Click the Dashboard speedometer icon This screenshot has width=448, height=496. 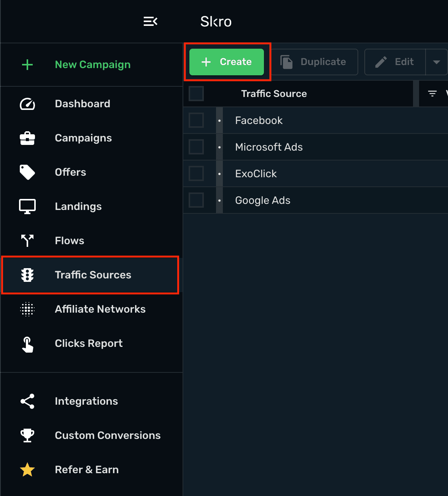(27, 104)
